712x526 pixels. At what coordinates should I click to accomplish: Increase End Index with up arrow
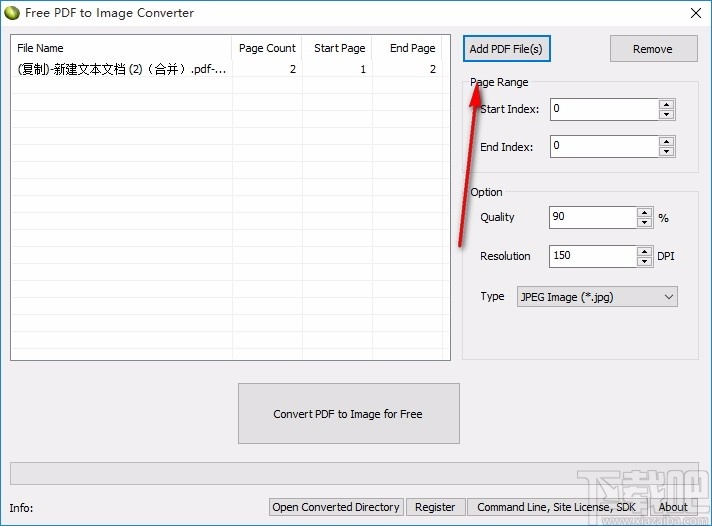(667, 142)
